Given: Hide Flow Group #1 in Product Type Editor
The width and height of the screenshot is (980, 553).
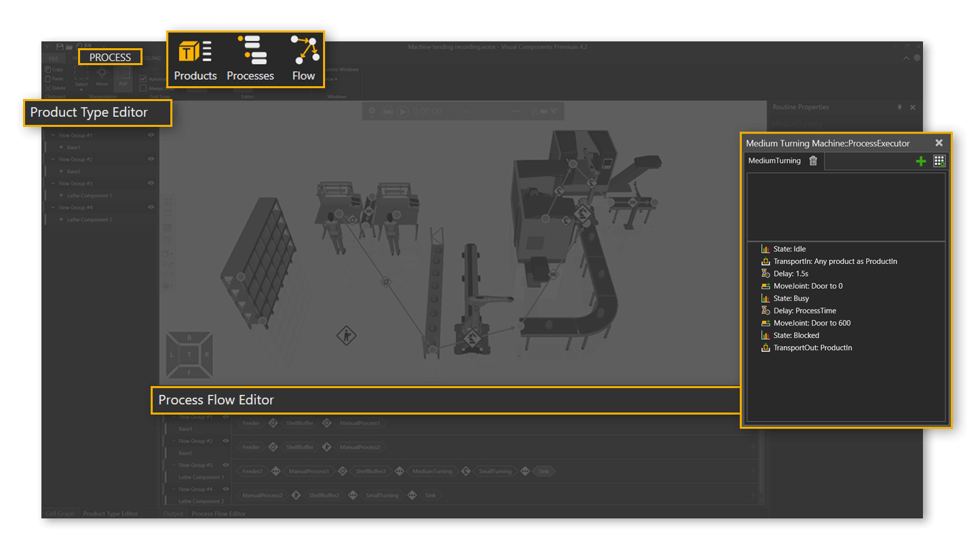Looking at the screenshot, I should (151, 135).
